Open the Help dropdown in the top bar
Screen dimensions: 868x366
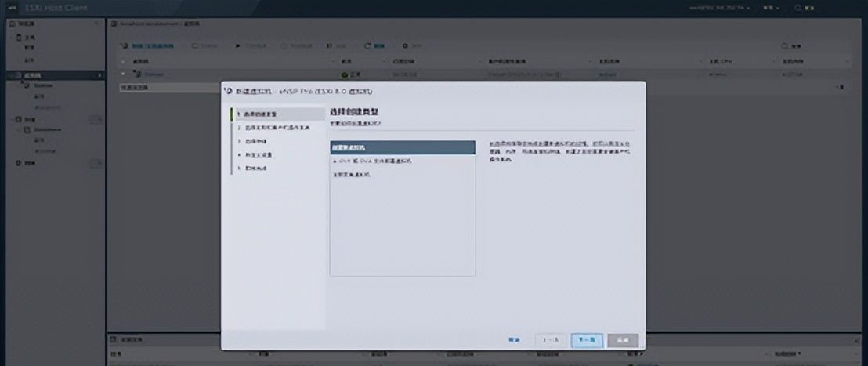pyautogui.click(x=771, y=8)
